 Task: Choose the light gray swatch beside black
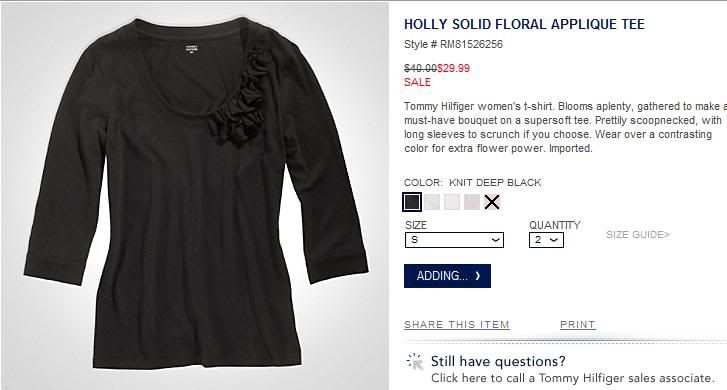pyautogui.click(x=432, y=202)
